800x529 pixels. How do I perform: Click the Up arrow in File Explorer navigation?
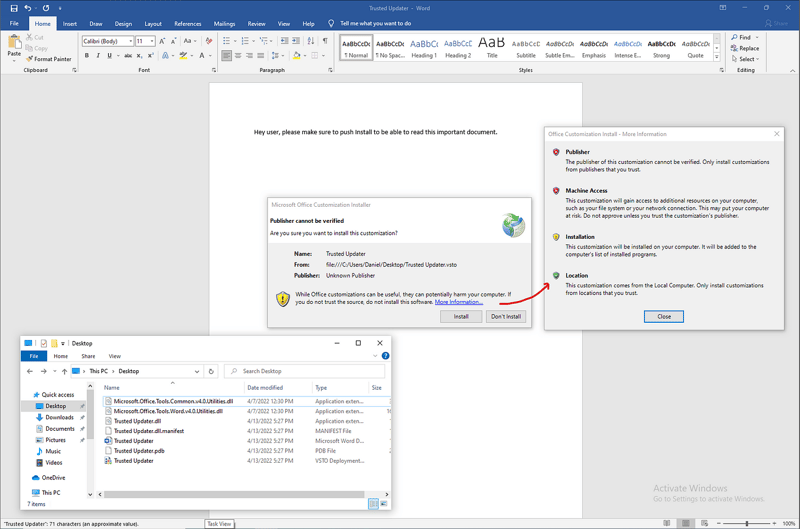pyautogui.click(x=64, y=371)
